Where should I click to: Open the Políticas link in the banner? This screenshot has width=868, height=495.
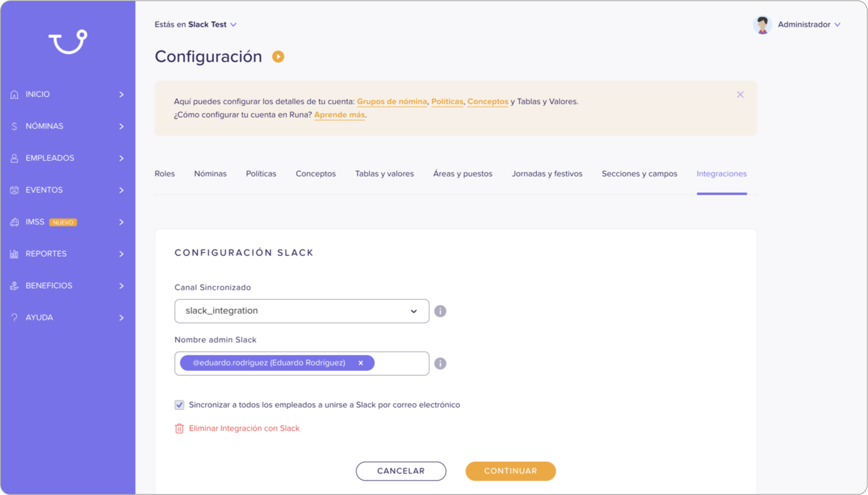tap(447, 102)
